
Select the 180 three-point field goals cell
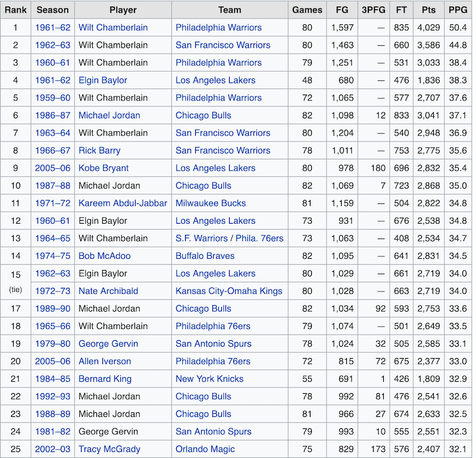[x=374, y=168]
